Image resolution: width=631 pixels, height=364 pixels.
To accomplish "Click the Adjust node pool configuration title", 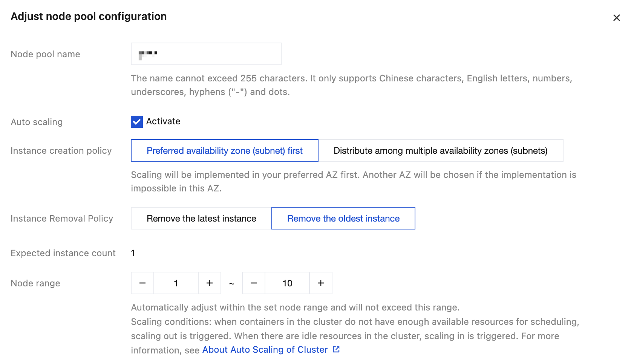I will pos(89,17).
